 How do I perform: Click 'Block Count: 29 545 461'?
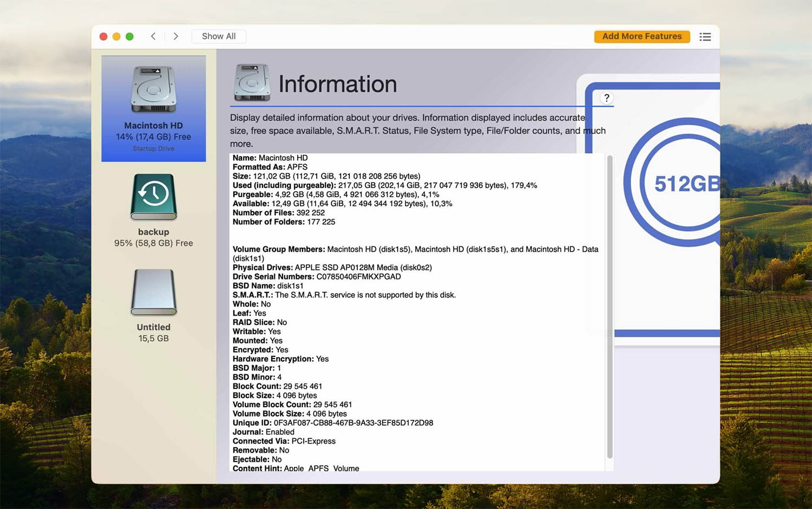coord(277,387)
